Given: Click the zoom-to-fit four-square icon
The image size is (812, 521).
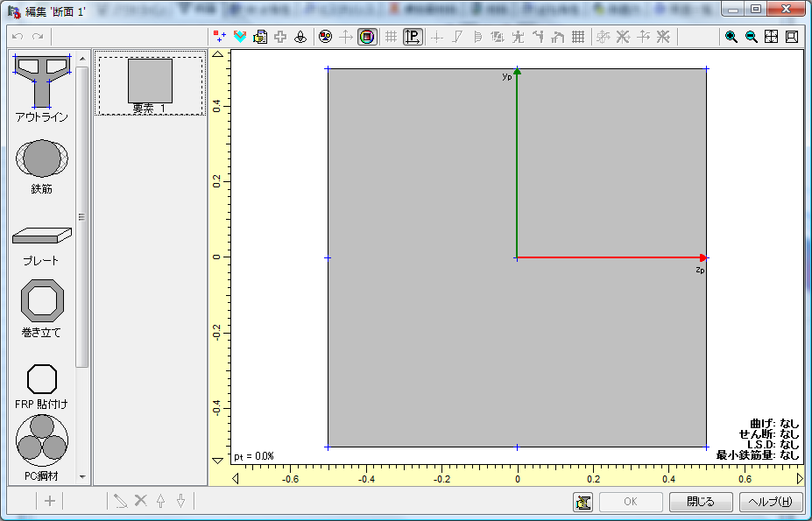Looking at the screenshot, I should pos(772,37).
